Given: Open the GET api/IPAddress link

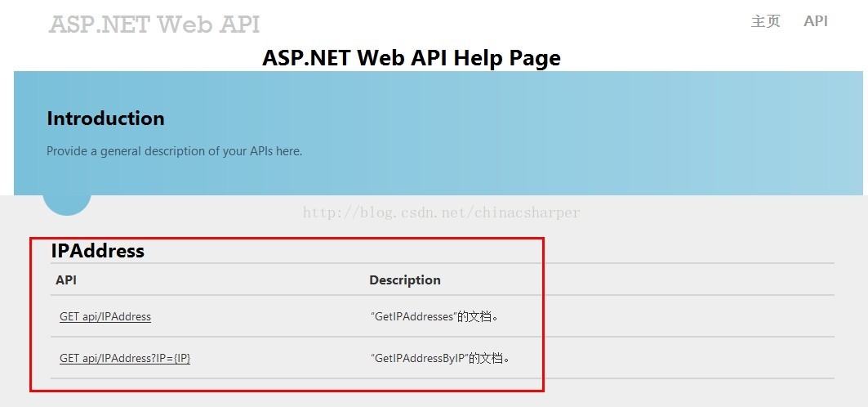Looking at the screenshot, I should pos(105,317).
